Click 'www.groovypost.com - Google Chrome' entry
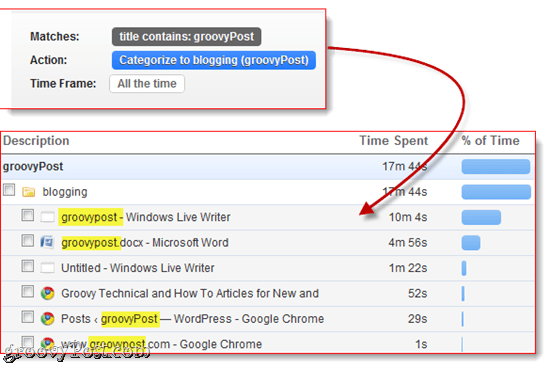Screen dimensions: 550x368 [x=161, y=344]
